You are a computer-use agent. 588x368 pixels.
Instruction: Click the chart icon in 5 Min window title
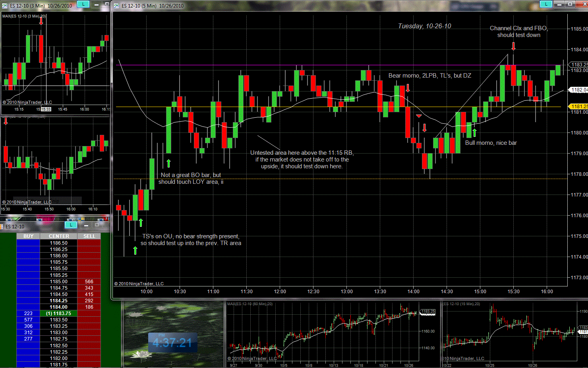pos(116,6)
